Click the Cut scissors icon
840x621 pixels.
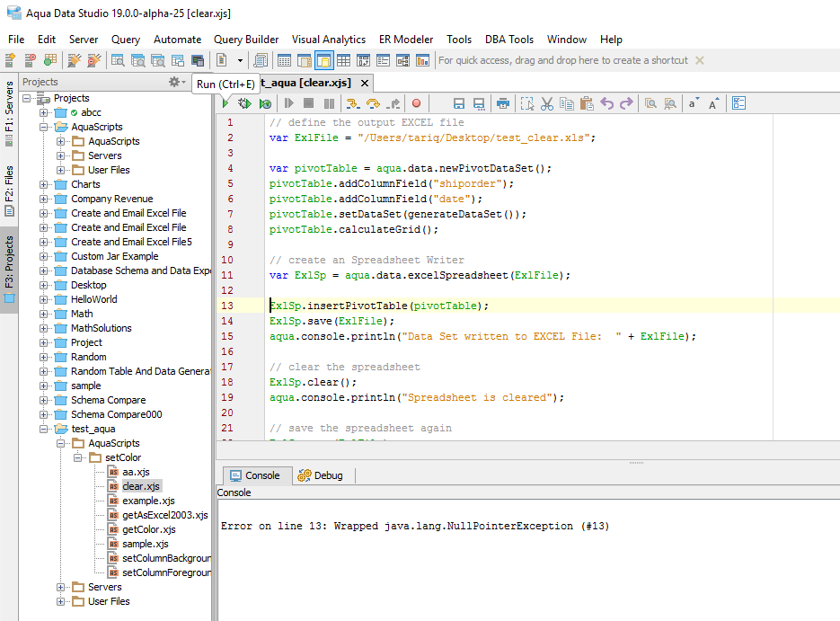[x=547, y=103]
